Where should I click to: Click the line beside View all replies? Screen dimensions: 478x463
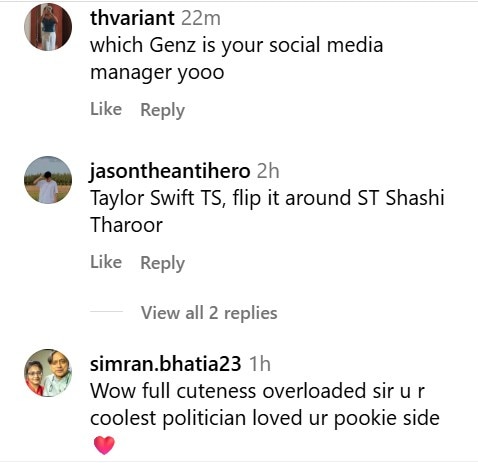pos(106,311)
